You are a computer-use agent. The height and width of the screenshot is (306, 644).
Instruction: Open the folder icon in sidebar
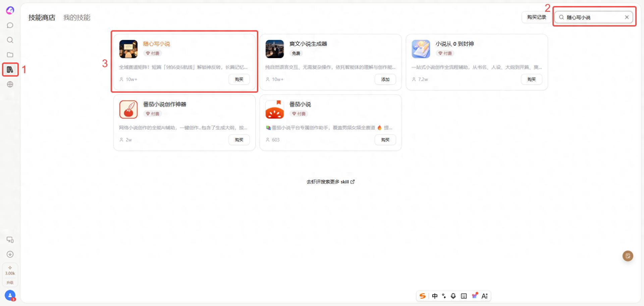click(x=10, y=55)
